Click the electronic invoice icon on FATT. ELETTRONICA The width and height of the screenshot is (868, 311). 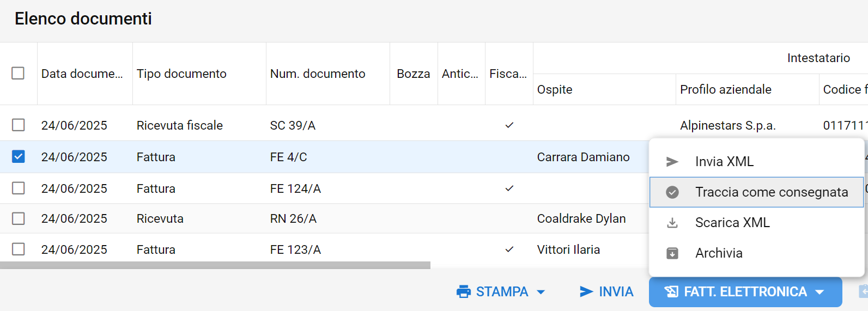tap(671, 292)
